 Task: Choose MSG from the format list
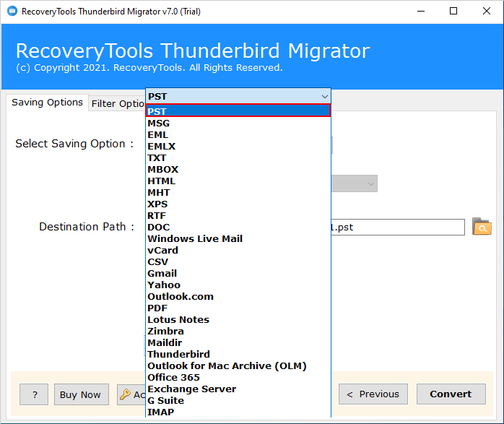pyautogui.click(x=238, y=123)
